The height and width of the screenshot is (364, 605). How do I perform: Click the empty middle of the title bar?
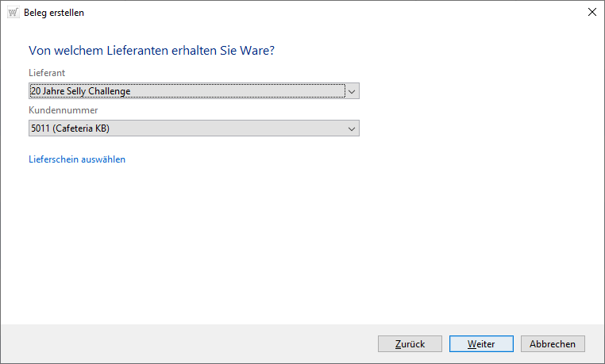[318, 12]
